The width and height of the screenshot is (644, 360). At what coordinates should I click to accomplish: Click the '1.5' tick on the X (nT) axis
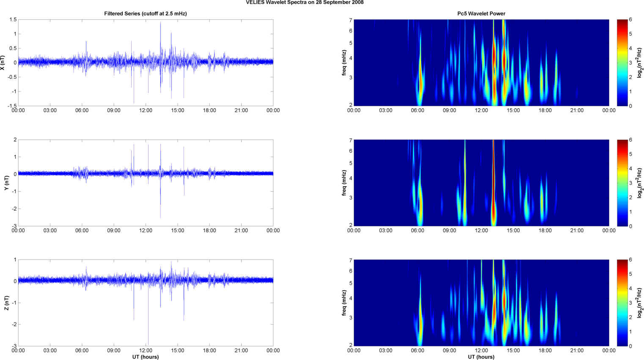click(13, 20)
